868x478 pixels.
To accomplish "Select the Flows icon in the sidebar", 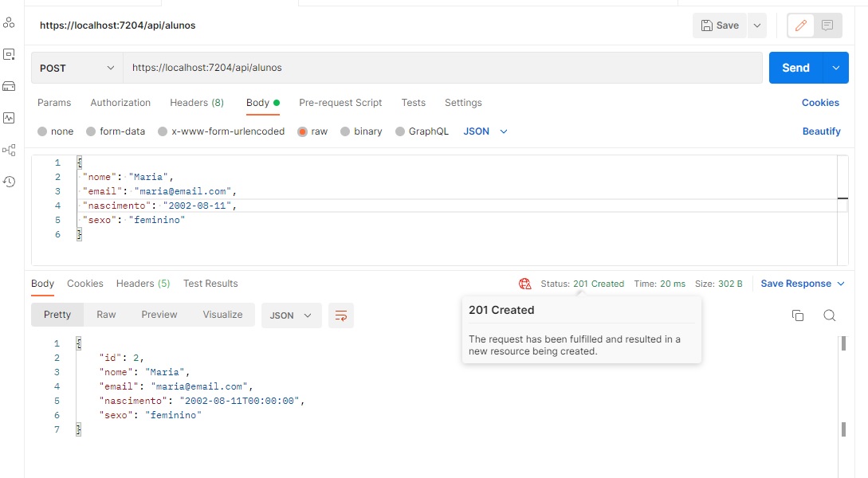I will (9, 150).
